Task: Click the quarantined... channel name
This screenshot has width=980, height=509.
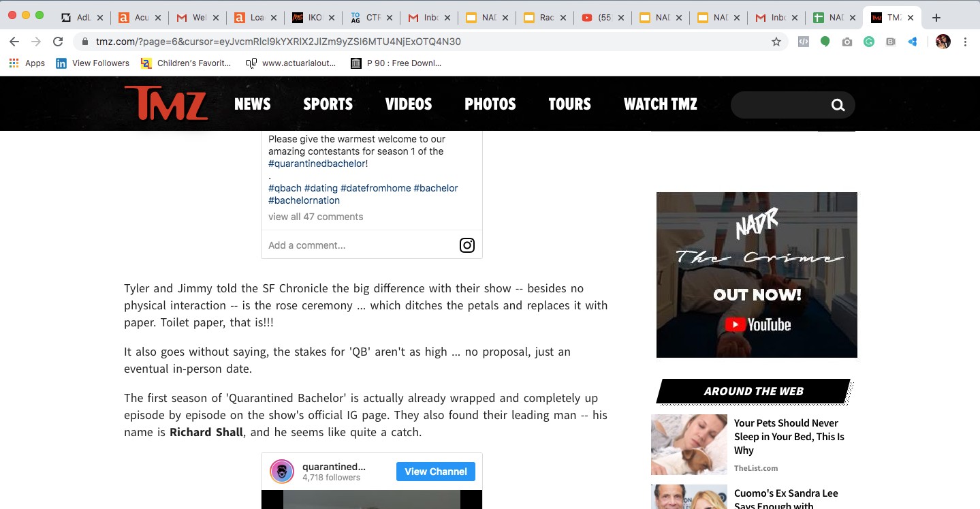Action: pyautogui.click(x=334, y=467)
